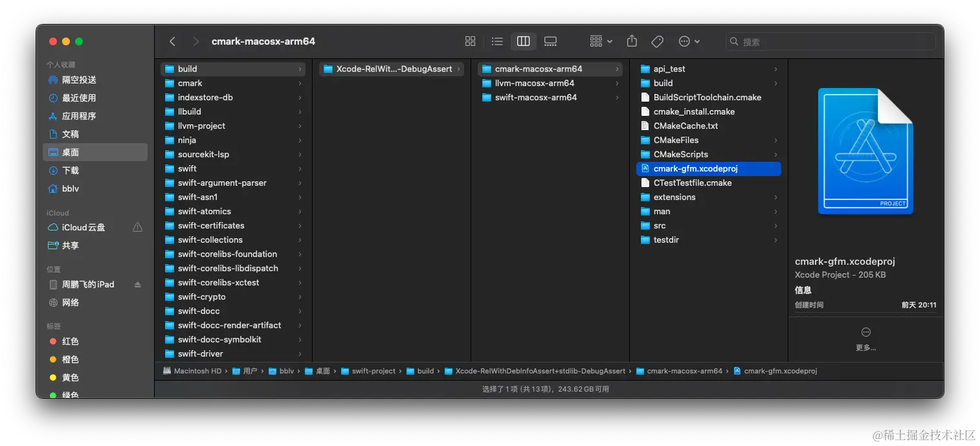
Task: Open iCloud Drive (iCloud云盘) in sidebar
Action: point(95,227)
